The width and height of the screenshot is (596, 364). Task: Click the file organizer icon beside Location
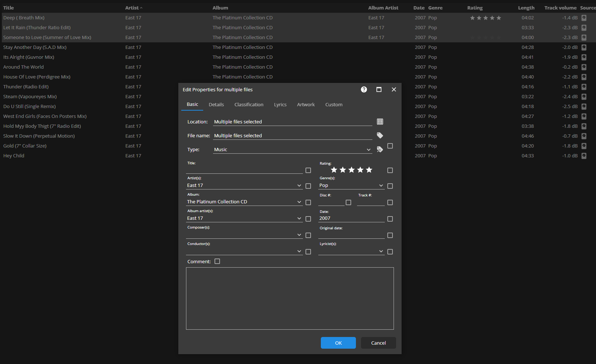(380, 122)
